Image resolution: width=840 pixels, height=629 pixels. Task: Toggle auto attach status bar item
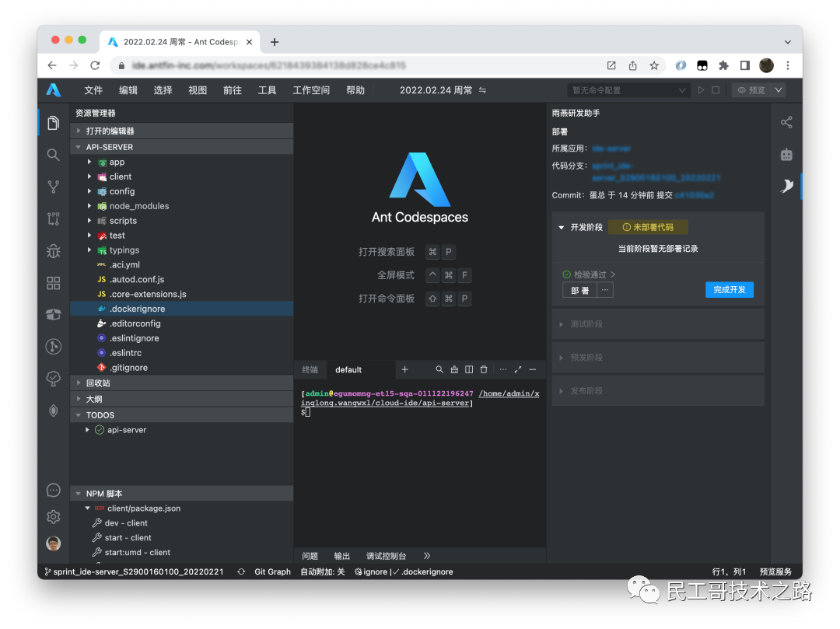(x=323, y=571)
